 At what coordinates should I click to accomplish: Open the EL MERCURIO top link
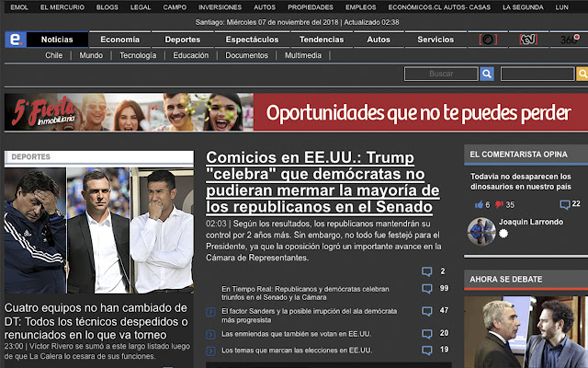[62, 7]
